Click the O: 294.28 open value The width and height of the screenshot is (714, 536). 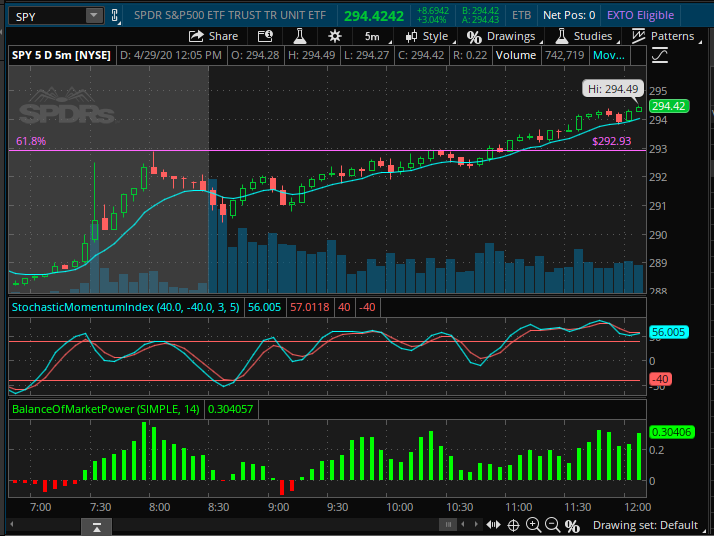tap(255, 55)
